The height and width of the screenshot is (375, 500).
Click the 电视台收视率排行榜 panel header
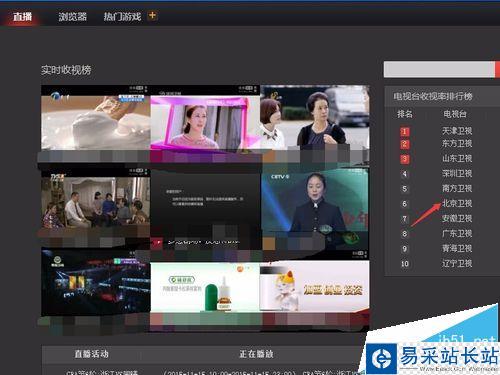click(433, 97)
